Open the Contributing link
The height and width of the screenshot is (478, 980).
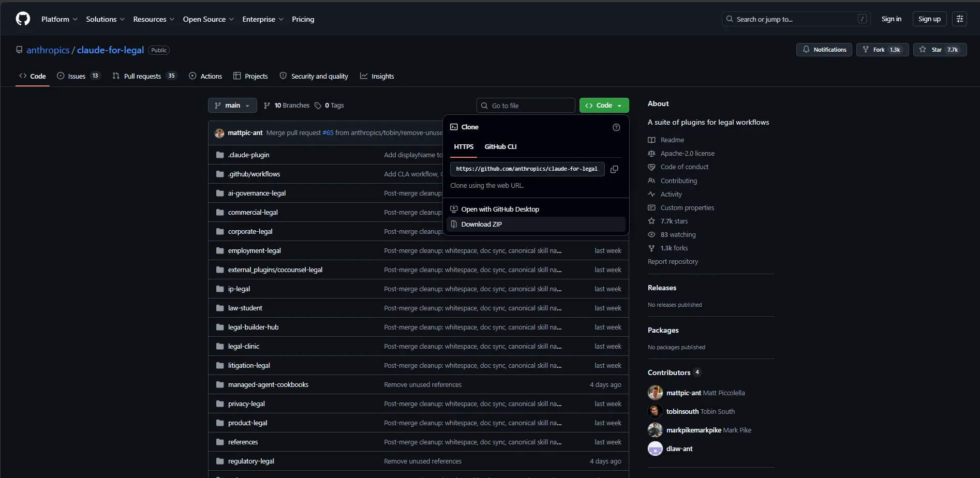[672, 181]
